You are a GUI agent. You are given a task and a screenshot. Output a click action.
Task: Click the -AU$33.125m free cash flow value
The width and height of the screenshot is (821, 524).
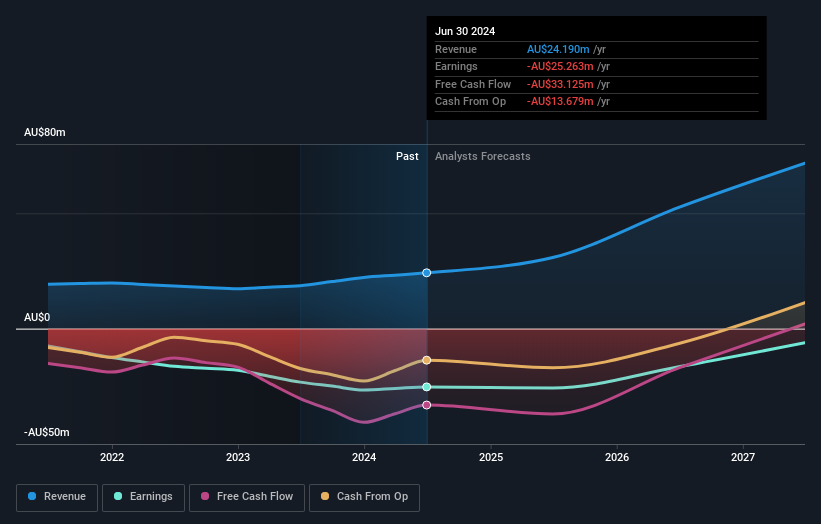(560, 84)
